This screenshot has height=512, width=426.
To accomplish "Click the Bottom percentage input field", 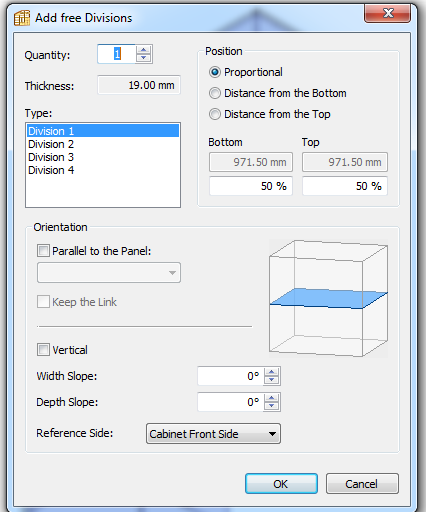I will coord(251,186).
